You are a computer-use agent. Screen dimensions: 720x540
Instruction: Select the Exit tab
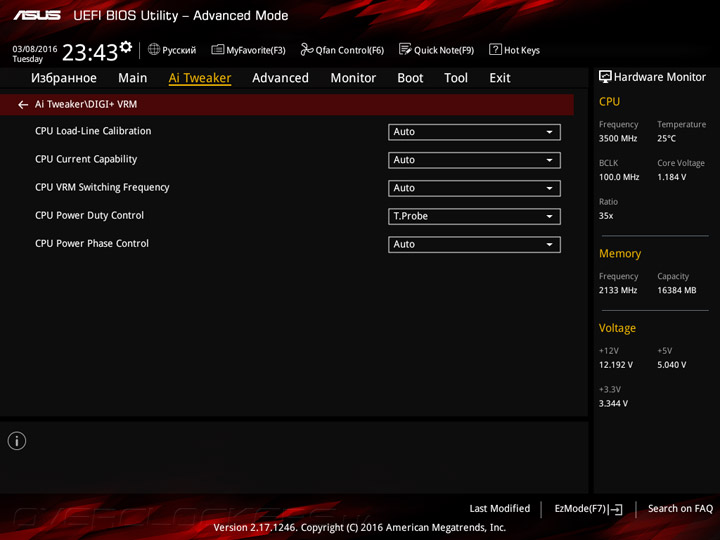coord(500,78)
